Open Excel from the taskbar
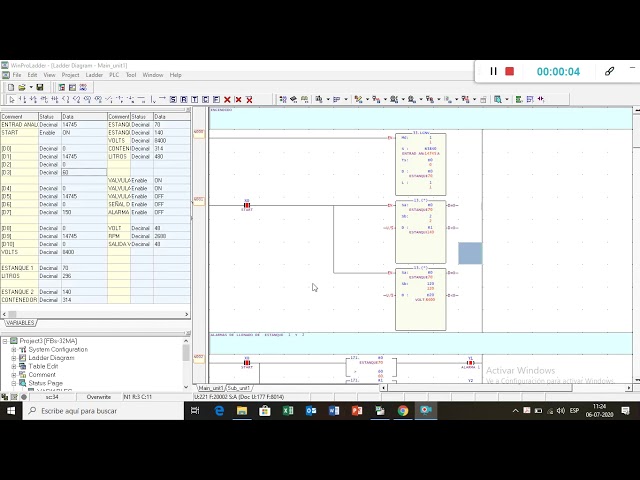Viewport: 640px width, 480px height. (288, 411)
